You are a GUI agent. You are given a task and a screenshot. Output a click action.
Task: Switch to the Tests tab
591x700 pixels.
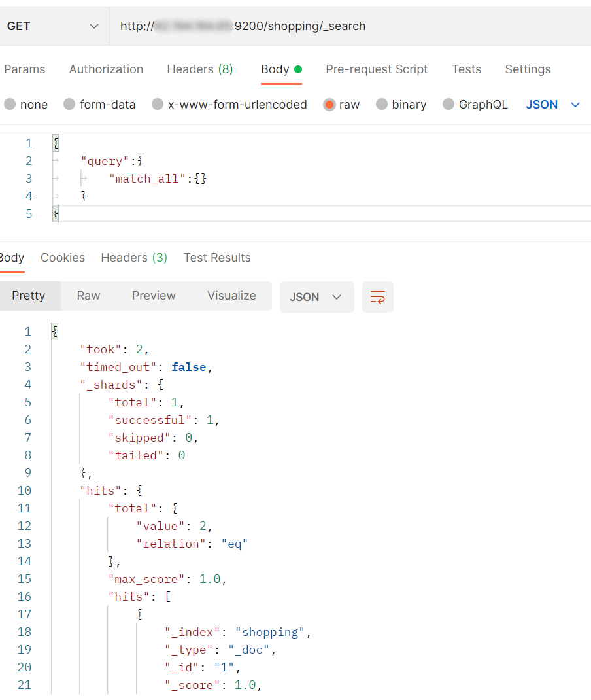pos(466,69)
